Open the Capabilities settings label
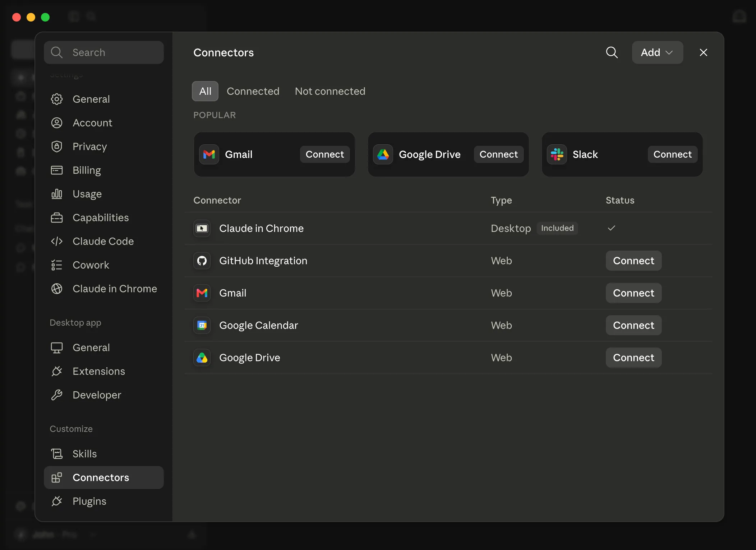756x550 pixels. click(x=101, y=218)
